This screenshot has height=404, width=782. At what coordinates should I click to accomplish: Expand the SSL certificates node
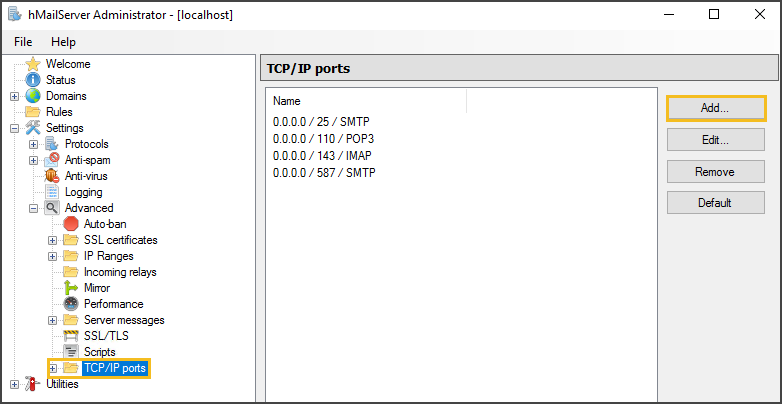pyautogui.click(x=52, y=240)
